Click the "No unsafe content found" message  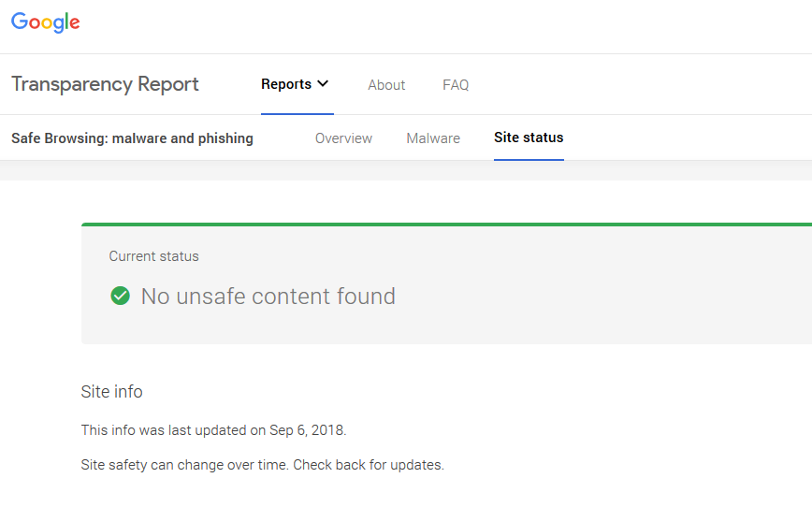tap(268, 297)
